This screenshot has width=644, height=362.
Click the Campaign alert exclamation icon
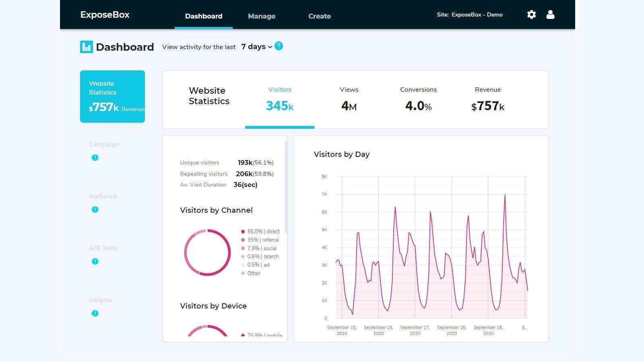tap(95, 158)
